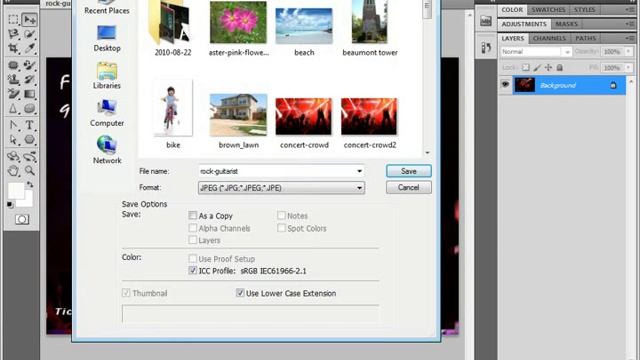Toggle the Use Proof Setup checkbox
This screenshot has height=360, width=640.
click(193, 258)
